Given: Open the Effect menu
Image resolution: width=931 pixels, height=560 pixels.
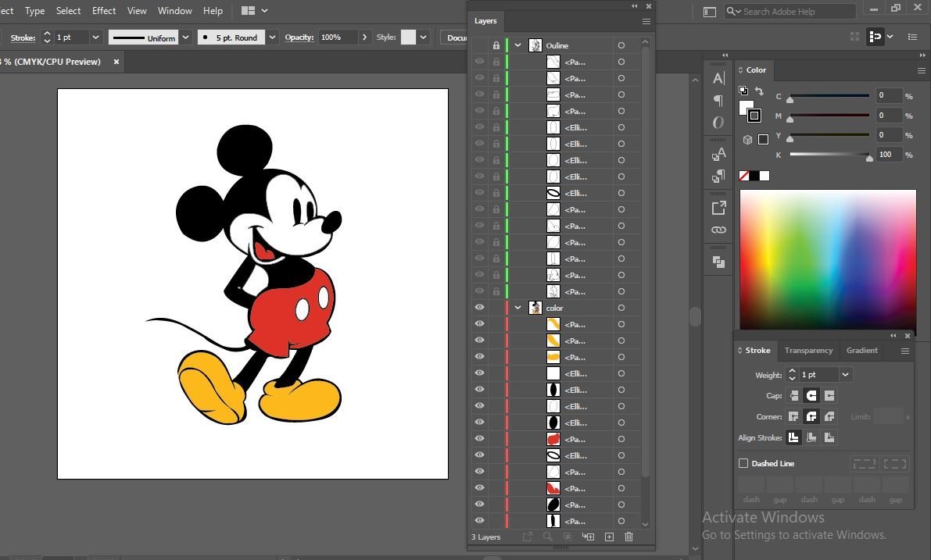Looking at the screenshot, I should tap(104, 11).
